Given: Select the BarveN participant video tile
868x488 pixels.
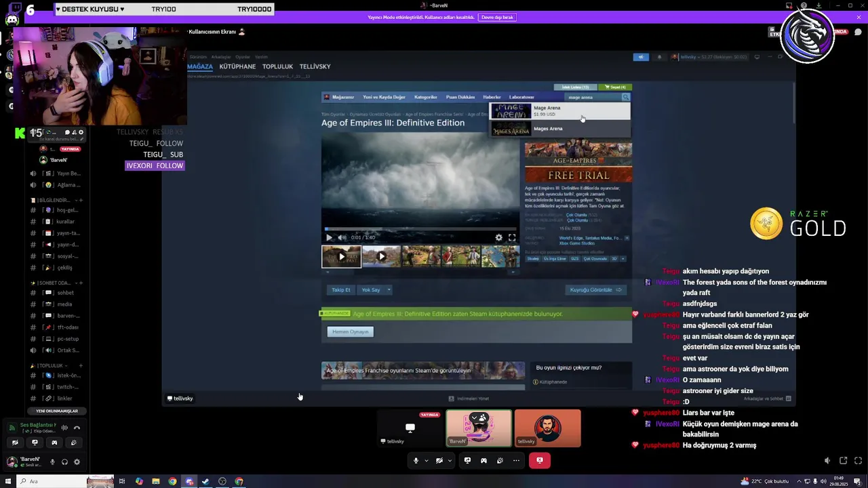Looking at the screenshot, I should tap(479, 428).
